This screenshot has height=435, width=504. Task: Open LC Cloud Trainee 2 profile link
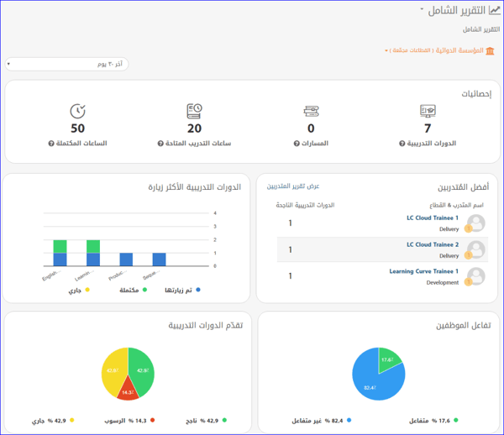pyautogui.click(x=433, y=244)
